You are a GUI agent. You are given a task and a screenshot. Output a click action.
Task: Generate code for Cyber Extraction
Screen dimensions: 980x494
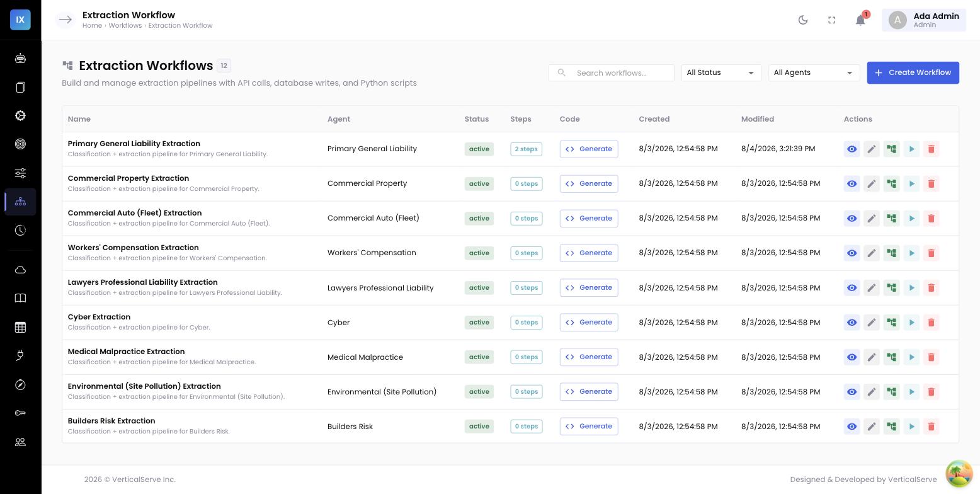pos(589,323)
